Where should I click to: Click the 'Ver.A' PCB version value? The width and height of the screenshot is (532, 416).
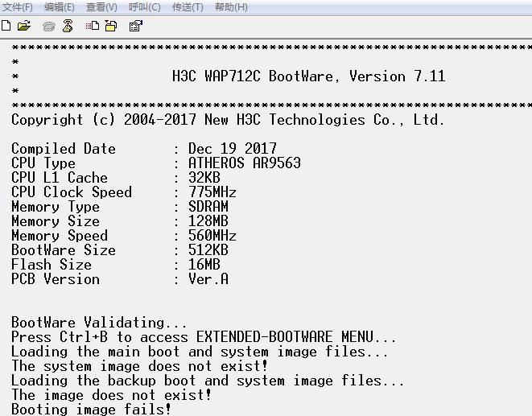pos(208,279)
